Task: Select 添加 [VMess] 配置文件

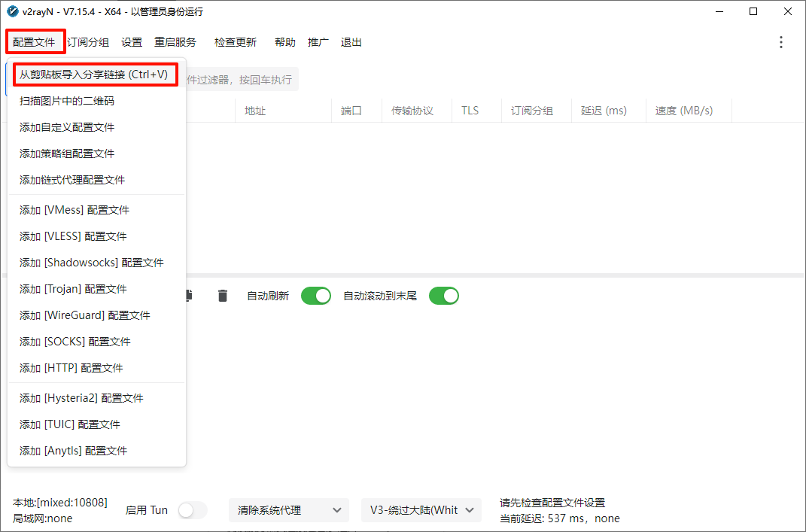Action: 75,210
